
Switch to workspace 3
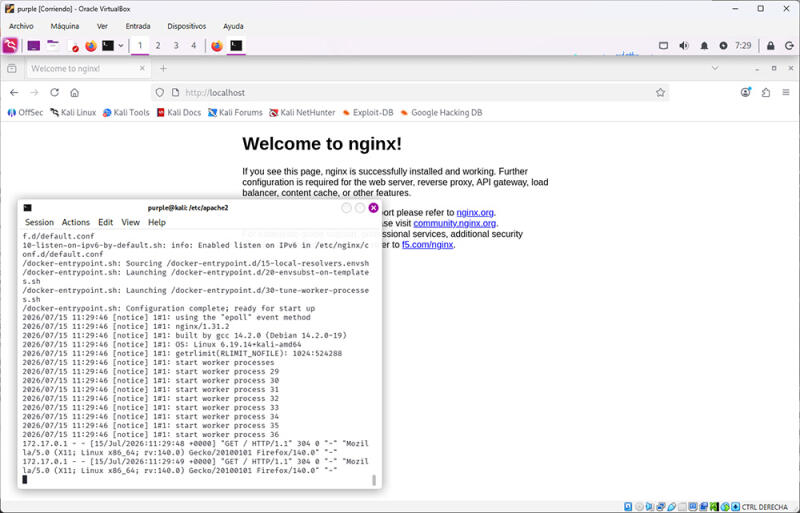click(176, 45)
